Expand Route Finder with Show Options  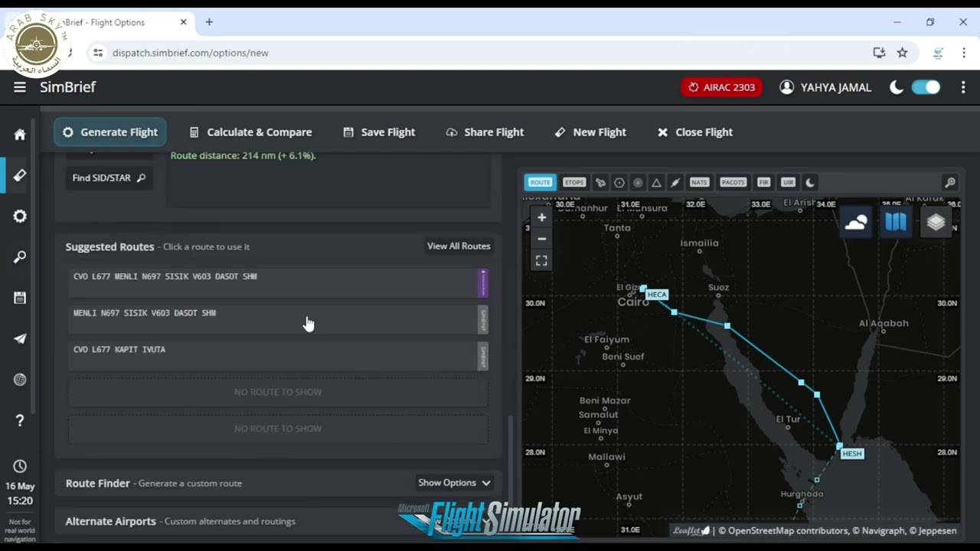[x=454, y=483]
